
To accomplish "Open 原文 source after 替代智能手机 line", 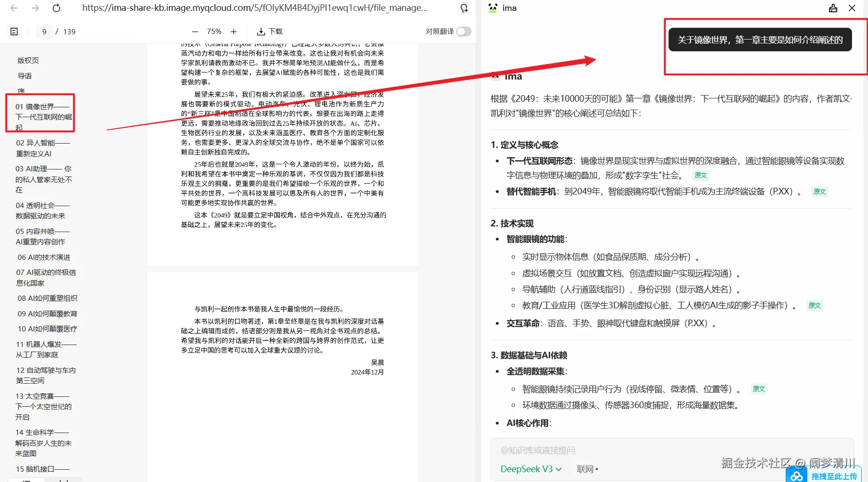I will (x=820, y=192).
